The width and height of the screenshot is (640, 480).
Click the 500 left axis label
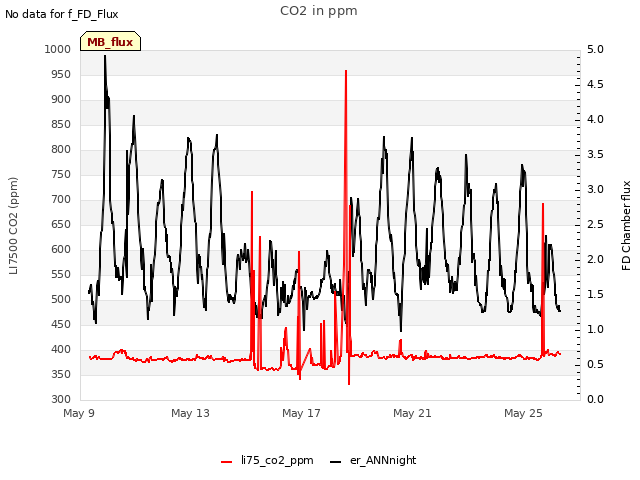pos(61,299)
